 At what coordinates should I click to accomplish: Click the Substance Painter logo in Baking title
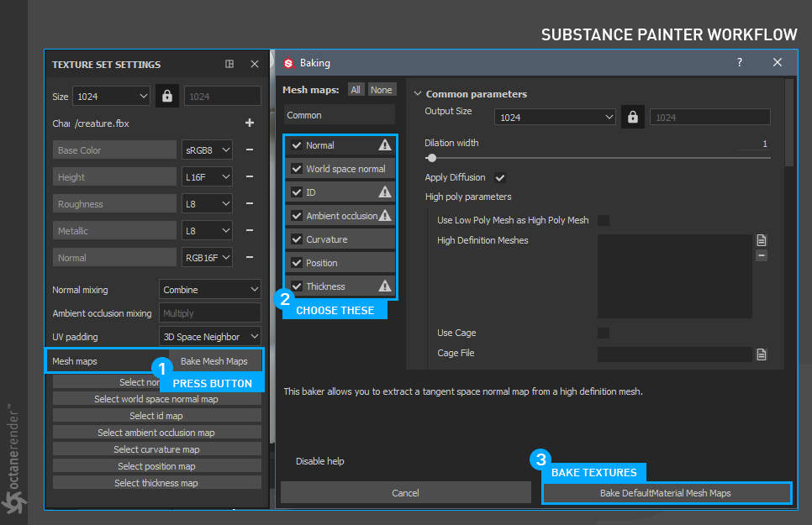[x=288, y=63]
